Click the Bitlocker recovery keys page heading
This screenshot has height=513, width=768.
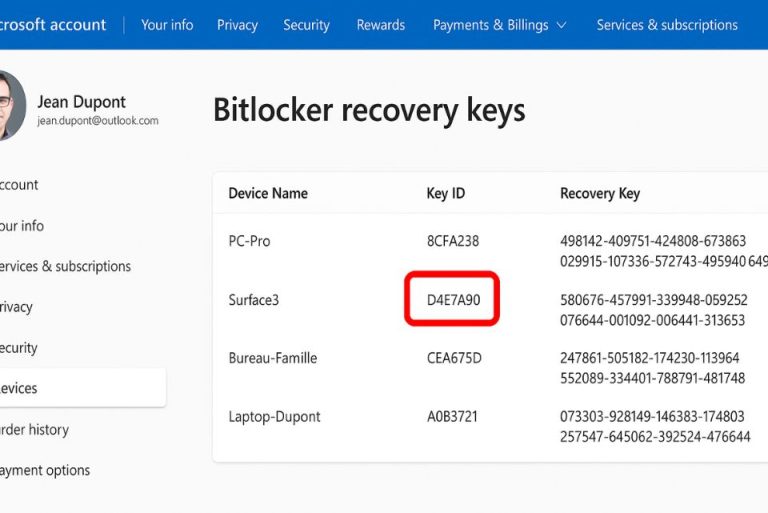(369, 110)
